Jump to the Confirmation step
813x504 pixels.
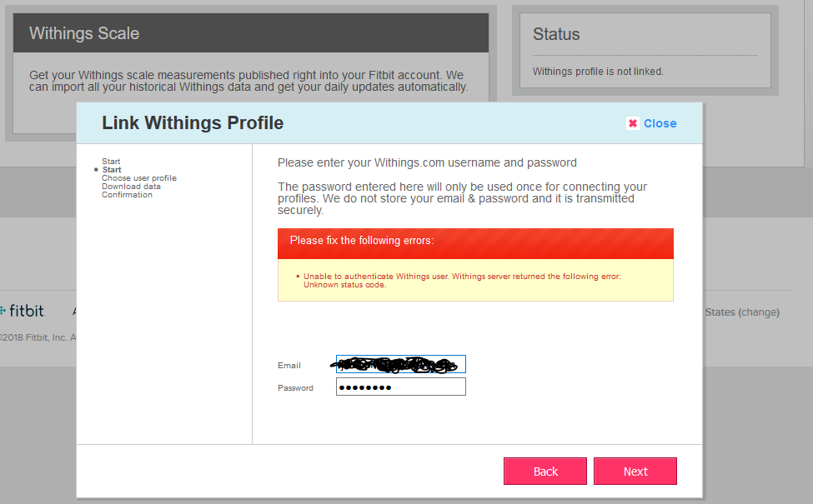click(x=127, y=195)
